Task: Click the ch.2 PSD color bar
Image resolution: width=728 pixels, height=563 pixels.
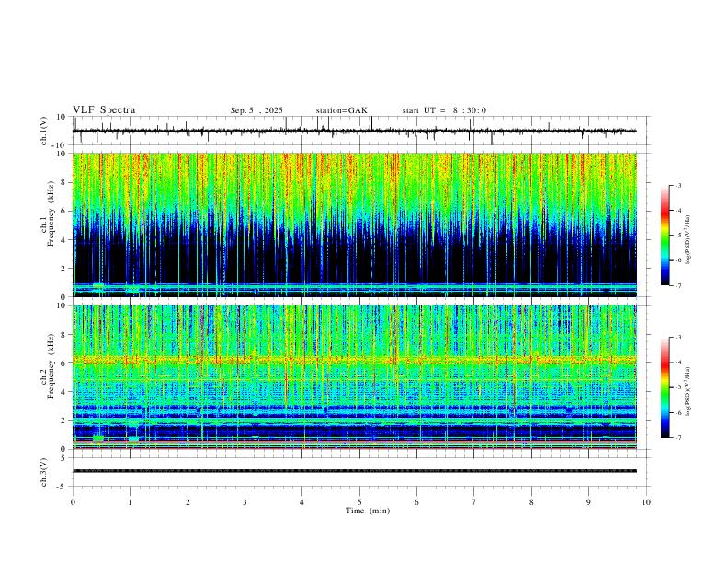Action: (x=665, y=387)
